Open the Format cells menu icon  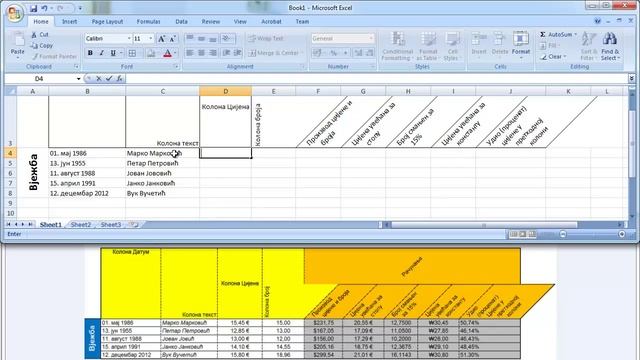[x=520, y=39]
